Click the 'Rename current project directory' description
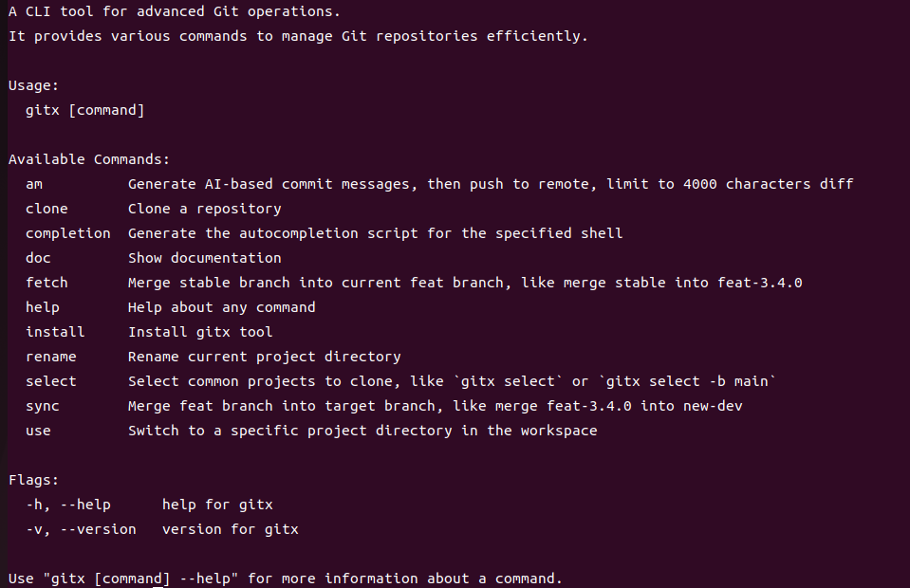The image size is (910, 588). click(x=265, y=357)
